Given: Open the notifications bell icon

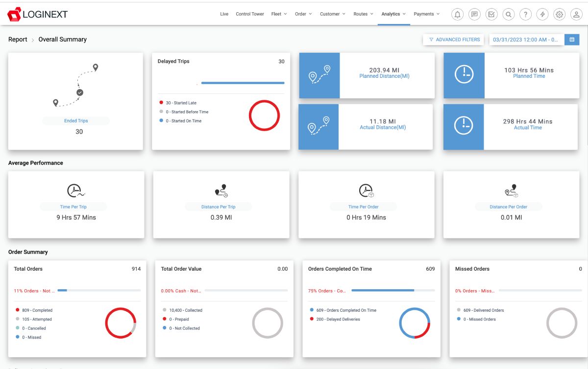Looking at the screenshot, I should (x=458, y=14).
